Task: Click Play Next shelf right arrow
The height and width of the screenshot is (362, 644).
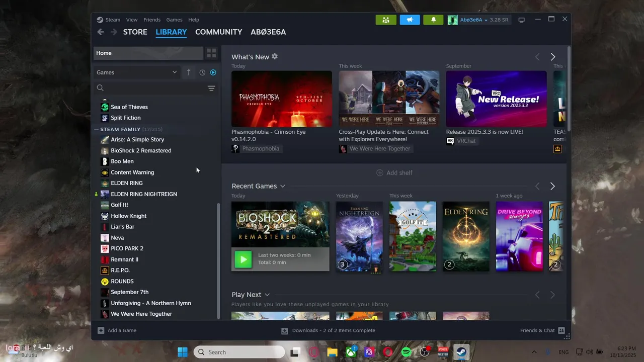Action: [x=552, y=295]
